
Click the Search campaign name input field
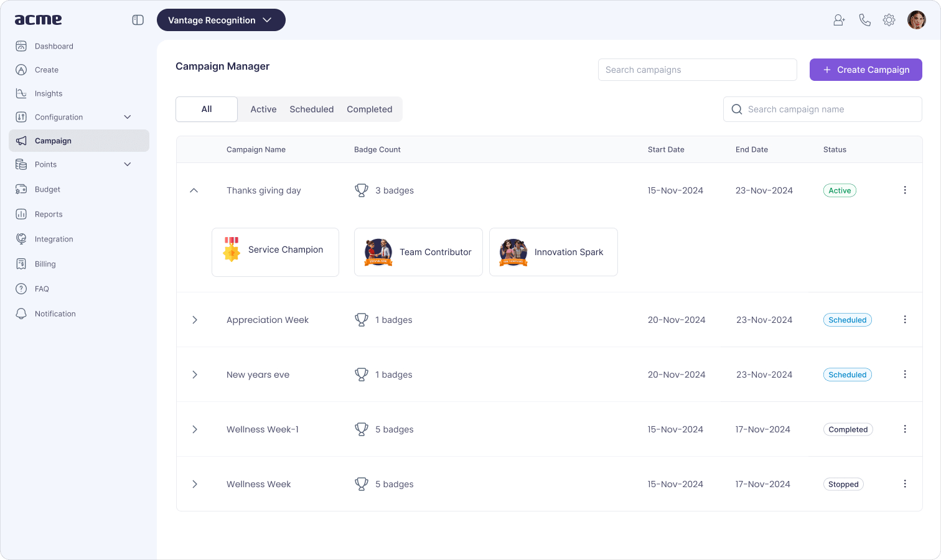822,109
